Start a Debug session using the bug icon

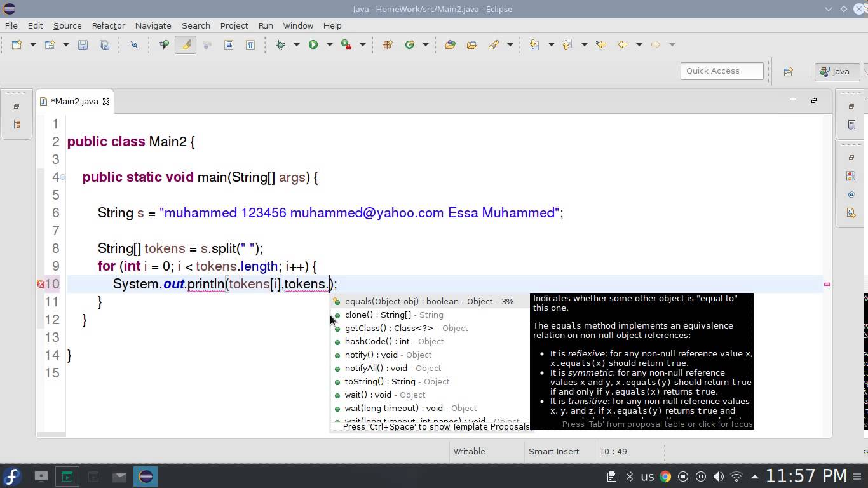point(280,44)
